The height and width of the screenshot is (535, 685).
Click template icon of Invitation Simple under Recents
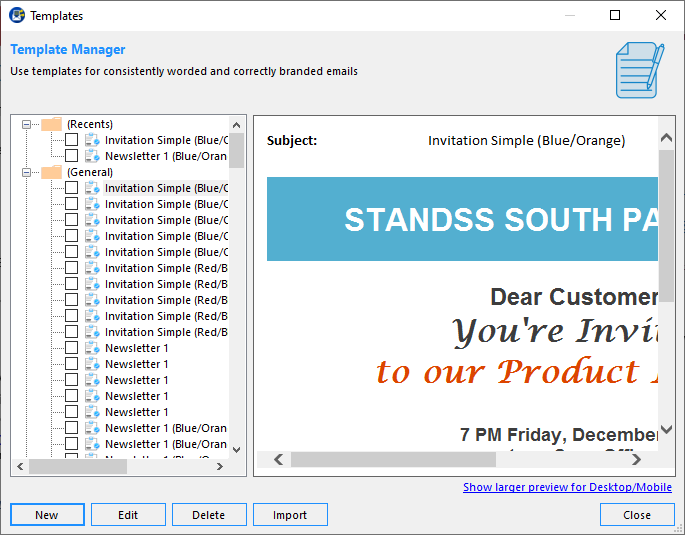(x=92, y=140)
